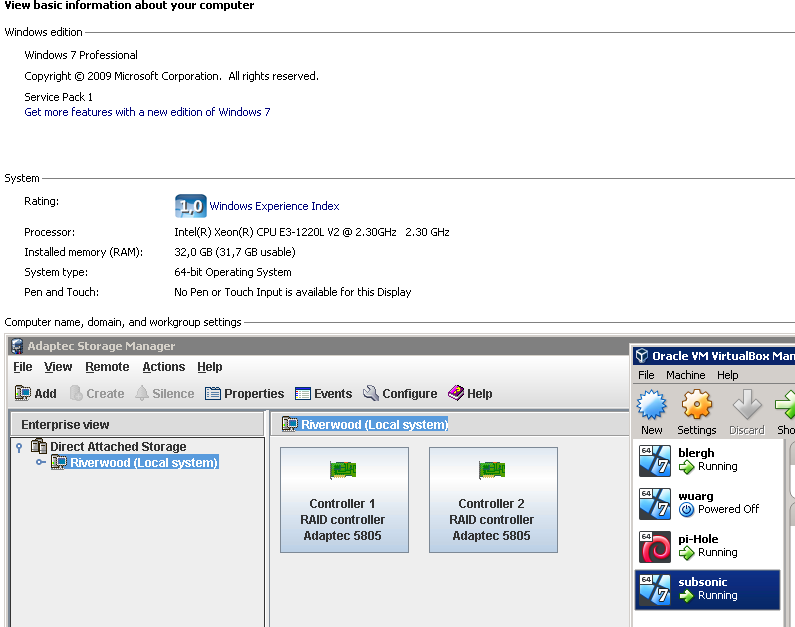Open the VirtualBox Help menu
Image resolution: width=795 pixels, height=627 pixels.
[728, 375]
